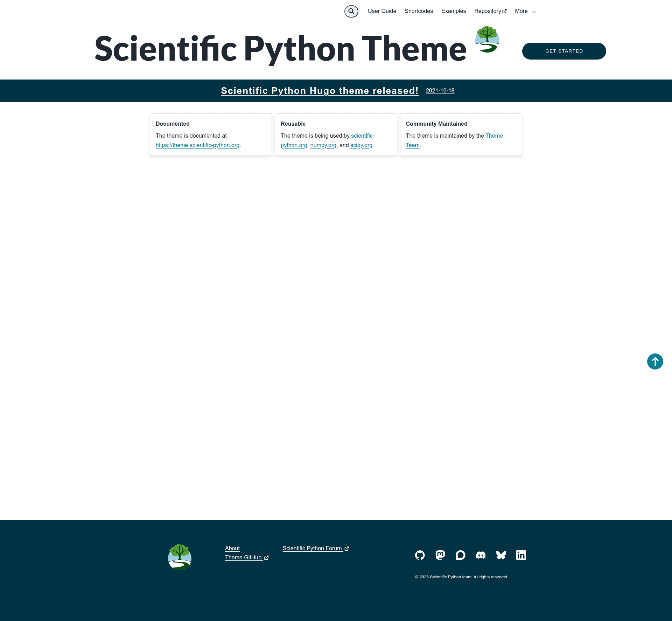Open Examples from the top navigation
The height and width of the screenshot is (621, 672).
453,11
